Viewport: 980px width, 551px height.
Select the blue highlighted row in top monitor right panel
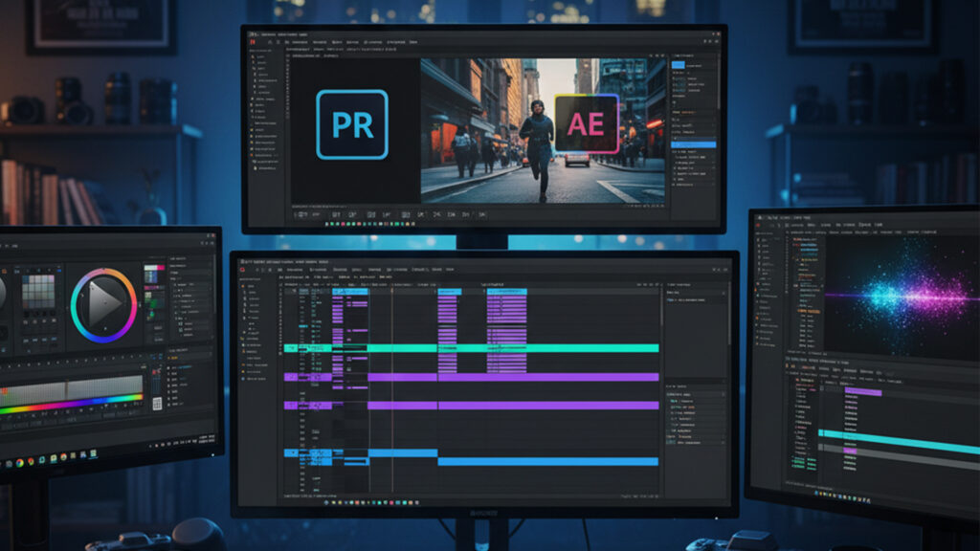tap(694, 144)
